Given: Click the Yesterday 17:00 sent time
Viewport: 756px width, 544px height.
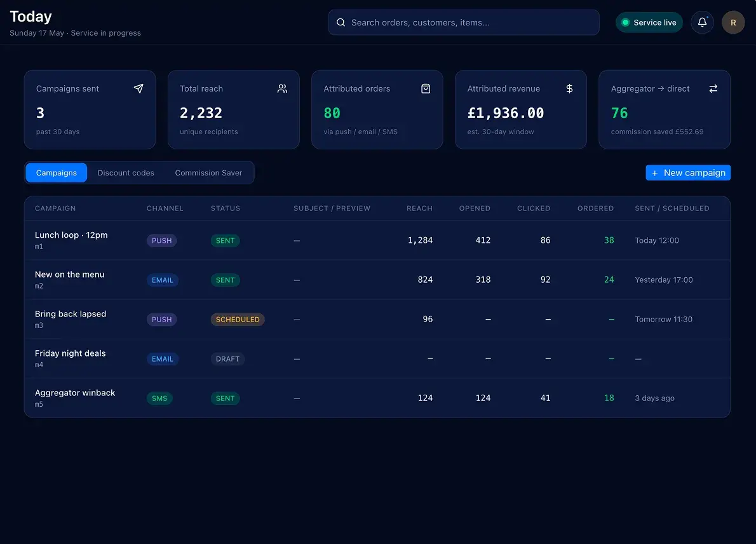Looking at the screenshot, I should 664,280.
